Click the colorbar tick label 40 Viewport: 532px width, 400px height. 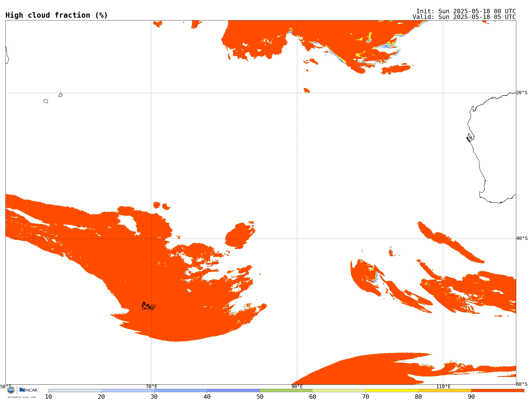(207, 397)
